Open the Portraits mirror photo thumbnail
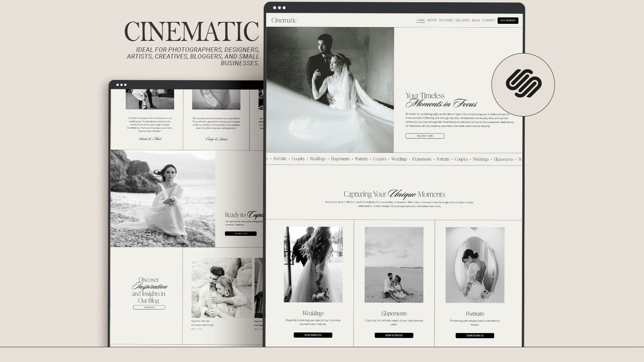Image resolution: width=644 pixels, height=362 pixels. (x=475, y=265)
